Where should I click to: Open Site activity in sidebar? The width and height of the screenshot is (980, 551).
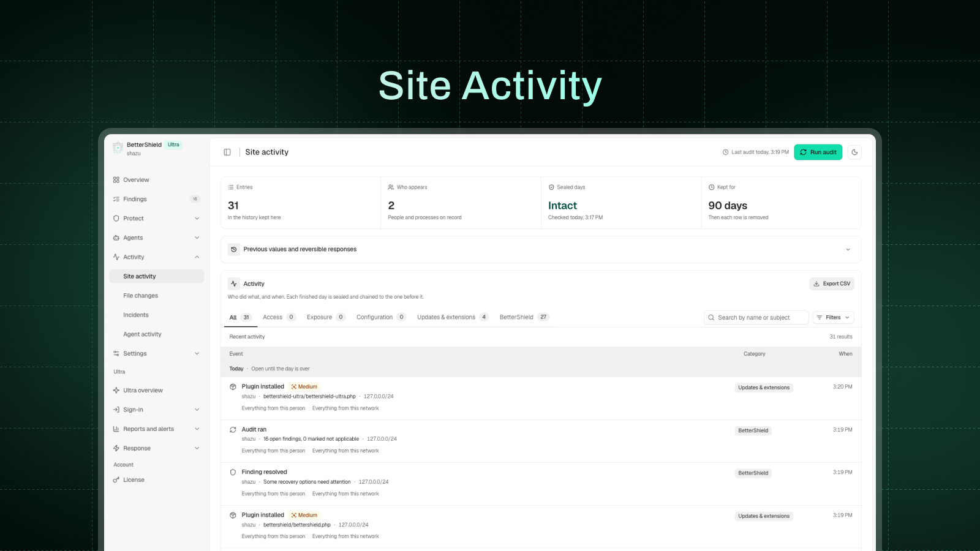click(156, 277)
